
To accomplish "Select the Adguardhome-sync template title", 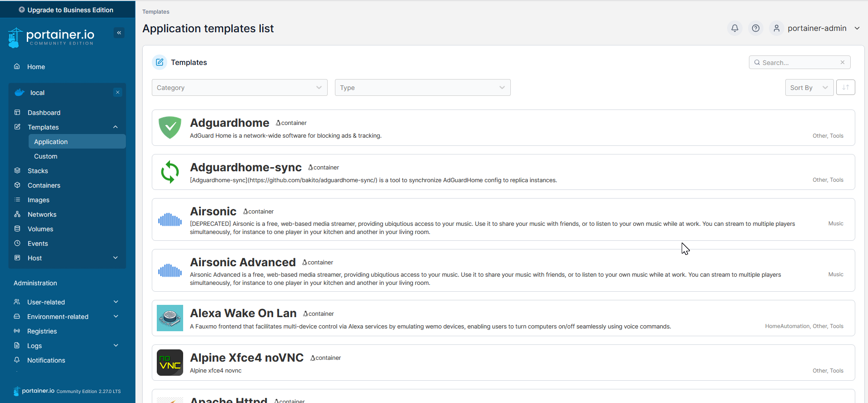I will pos(246,167).
